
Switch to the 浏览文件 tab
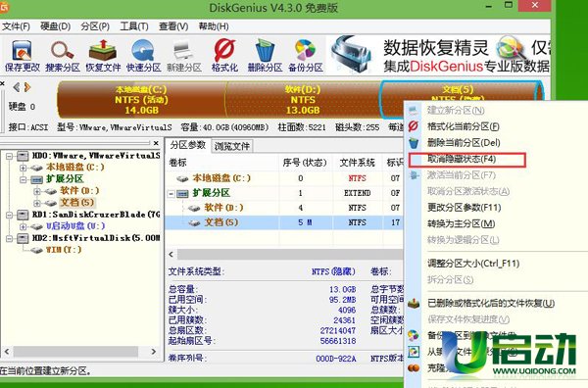[231, 146]
